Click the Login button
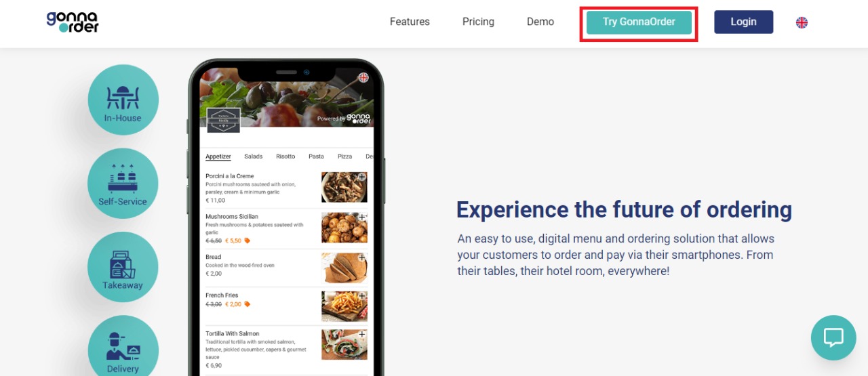Viewport: 868px width, 376px height. coord(743,22)
